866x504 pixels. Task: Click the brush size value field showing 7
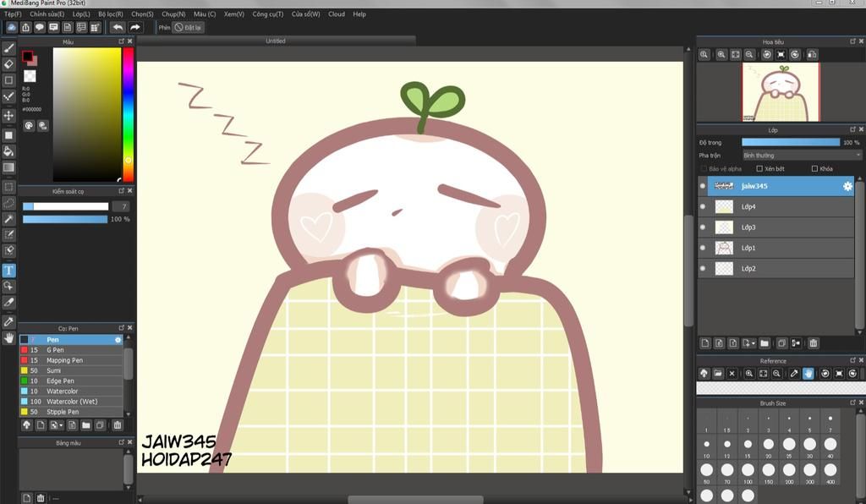click(121, 206)
